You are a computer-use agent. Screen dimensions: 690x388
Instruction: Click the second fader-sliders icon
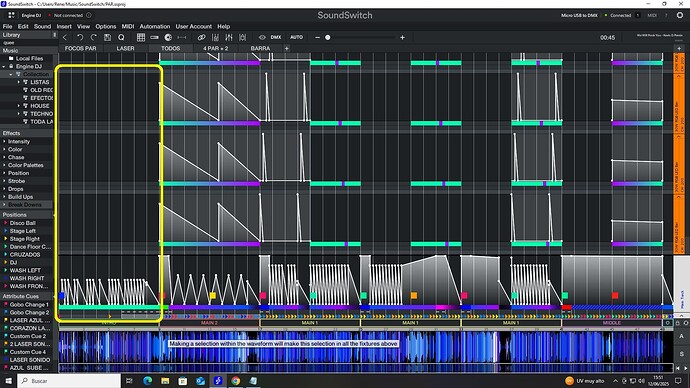[229, 37]
